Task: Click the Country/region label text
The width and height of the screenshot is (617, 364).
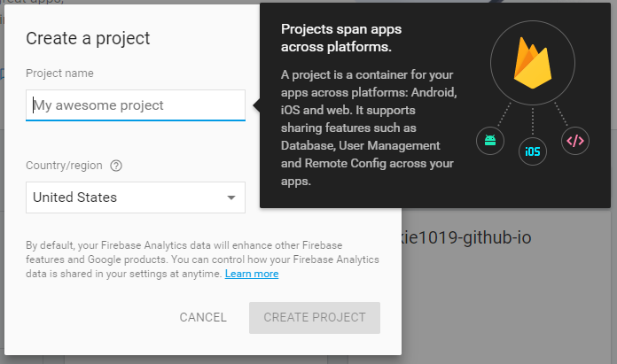Action: click(64, 166)
